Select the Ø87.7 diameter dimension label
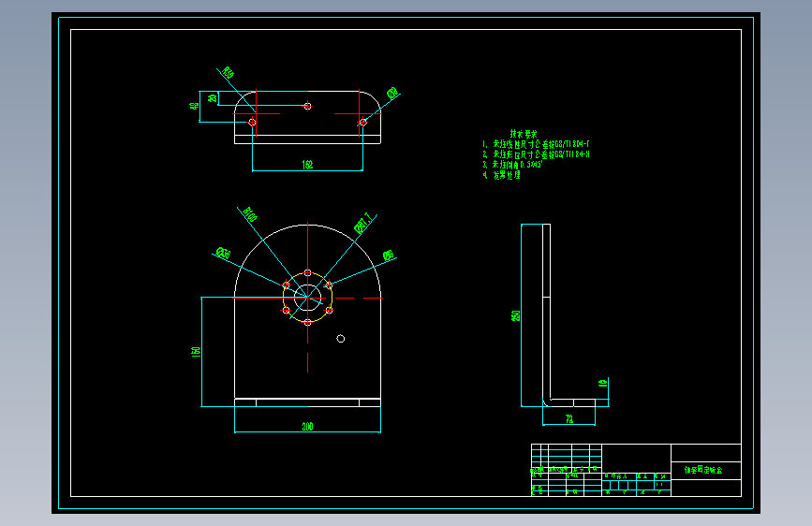812x526 pixels. (363, 223)
